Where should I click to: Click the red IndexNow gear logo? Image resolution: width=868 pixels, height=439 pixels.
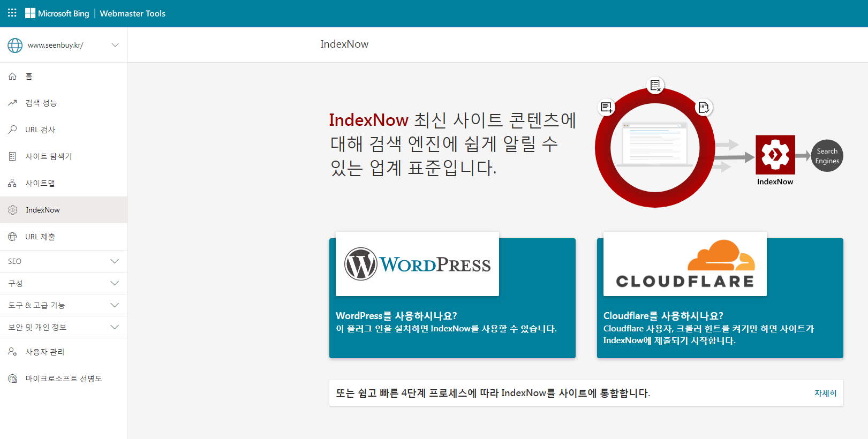[x=775, y=155]
